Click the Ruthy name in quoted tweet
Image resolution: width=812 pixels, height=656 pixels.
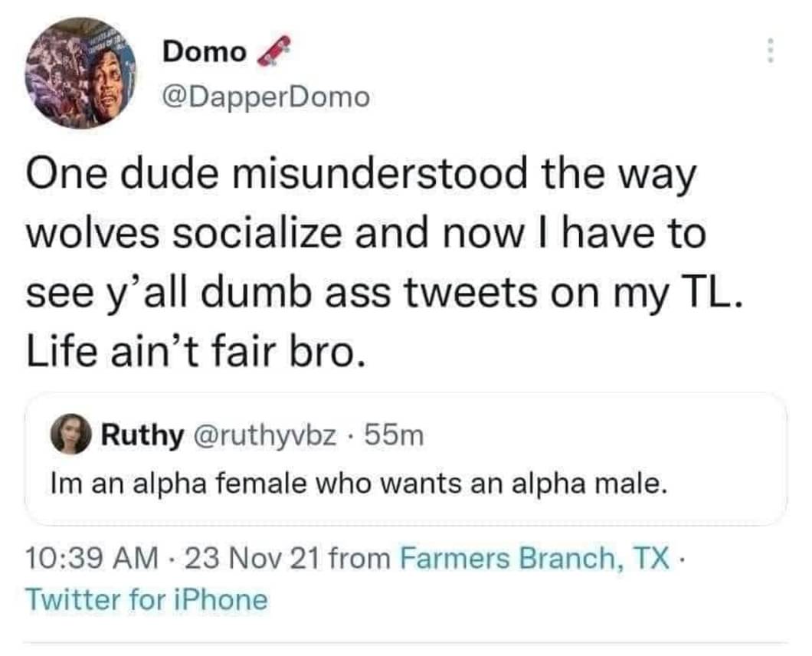pos(142,436)
